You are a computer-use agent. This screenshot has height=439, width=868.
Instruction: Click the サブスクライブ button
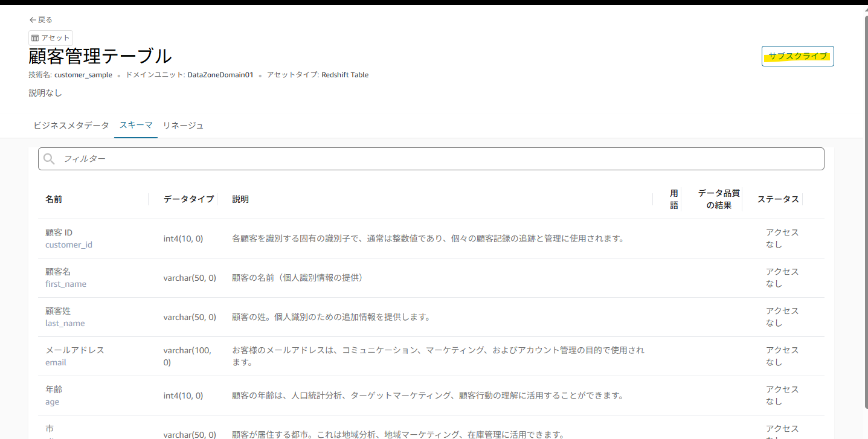click(x=797, y=56)
